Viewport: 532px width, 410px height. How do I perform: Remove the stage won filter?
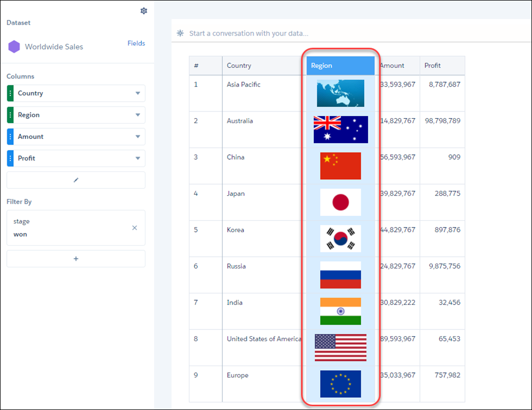click(135, 228)
